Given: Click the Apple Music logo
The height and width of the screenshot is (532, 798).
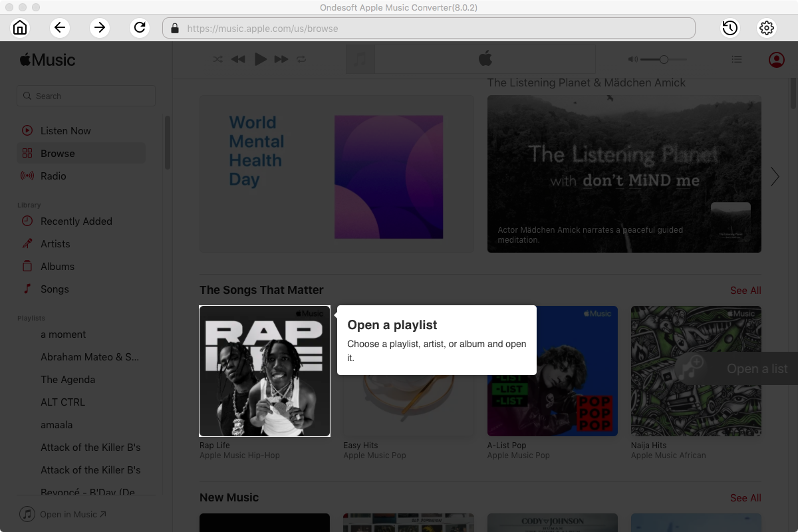Looking at the screenshot, I should (47, 60).
